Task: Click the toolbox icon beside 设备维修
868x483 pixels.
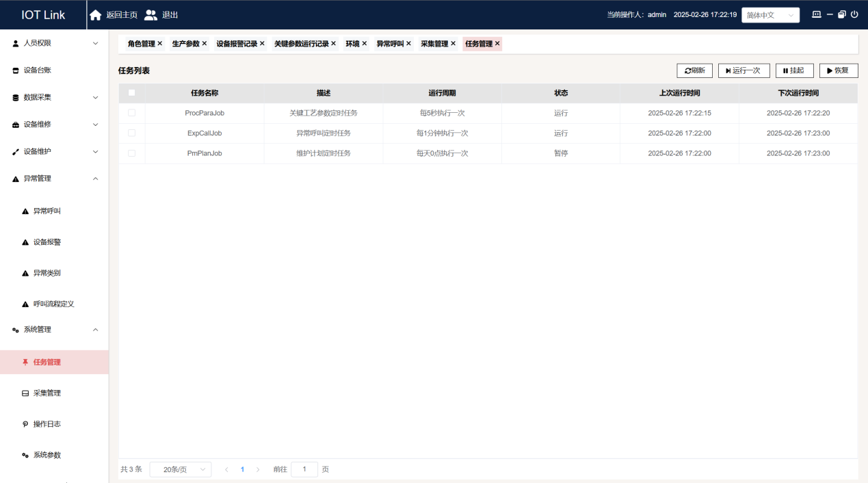Action: coord(16,125)
